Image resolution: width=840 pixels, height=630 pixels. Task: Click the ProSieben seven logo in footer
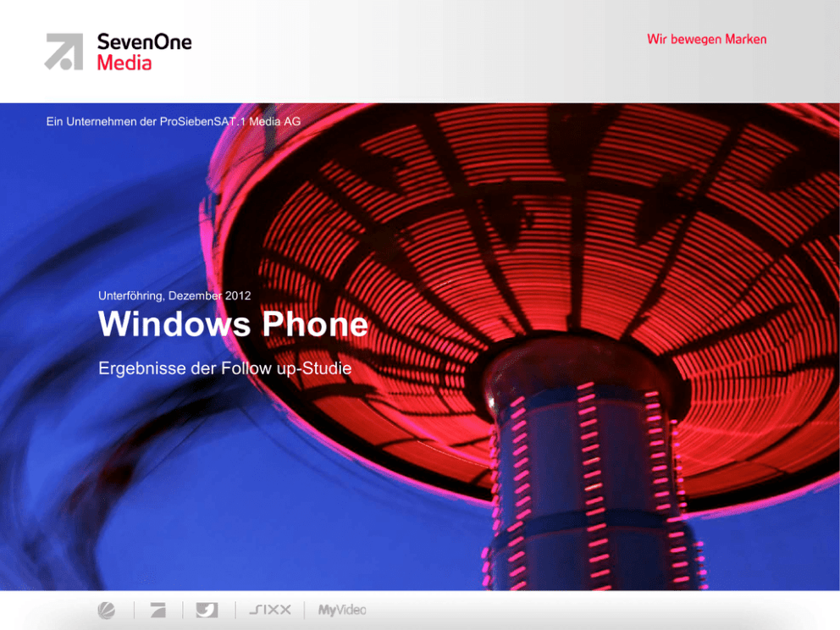(158, 610)
